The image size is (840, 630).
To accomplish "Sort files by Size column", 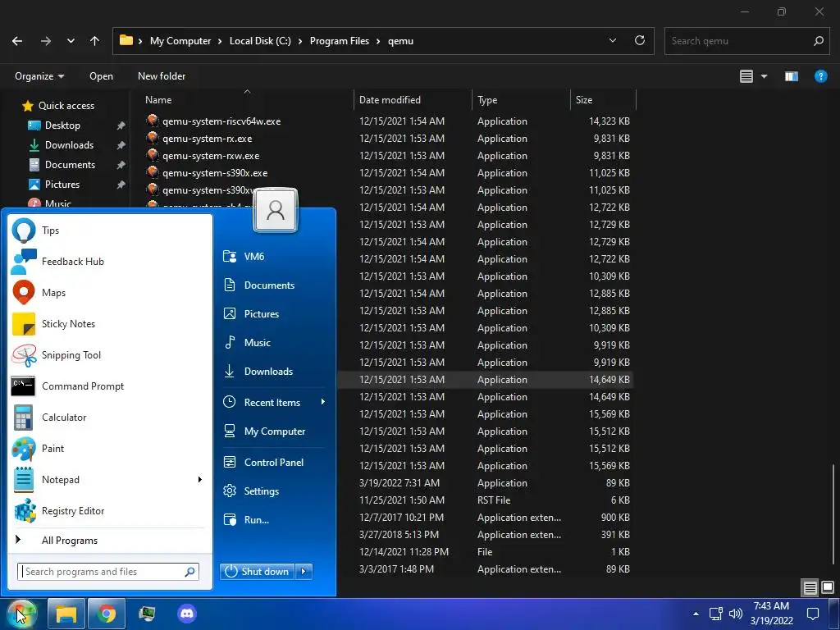I will [x=603, y=99].
